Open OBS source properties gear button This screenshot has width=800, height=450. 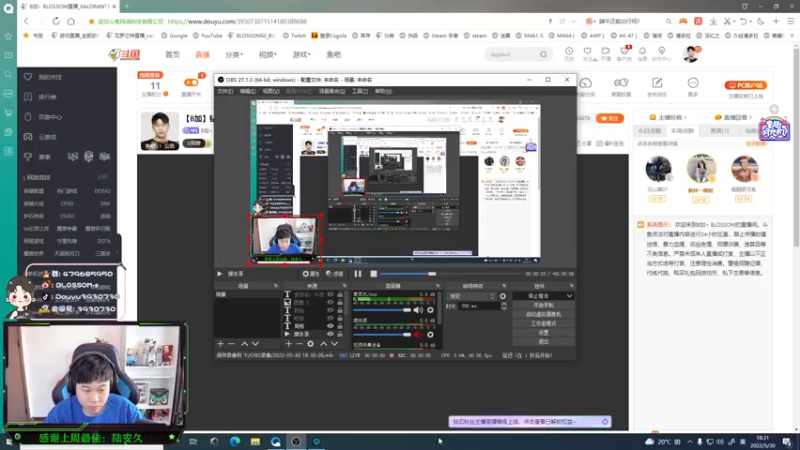pyautogui.click(x=311, y=274)
